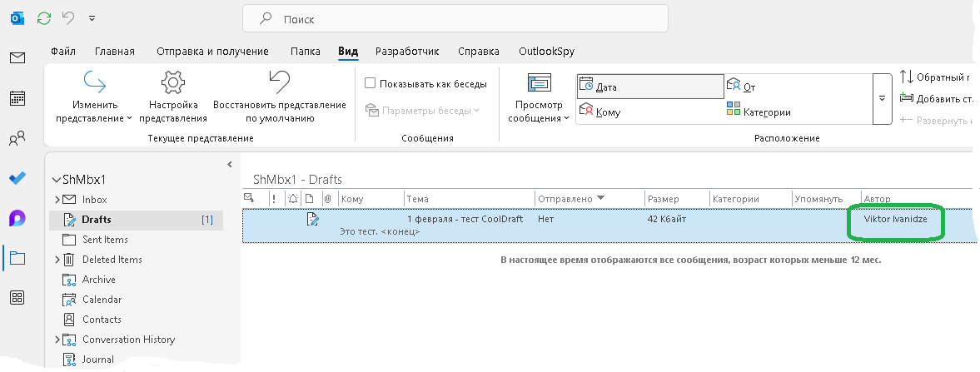Select draft '1 февраля - тест CoolDraft'

click(x=609, y=226)
